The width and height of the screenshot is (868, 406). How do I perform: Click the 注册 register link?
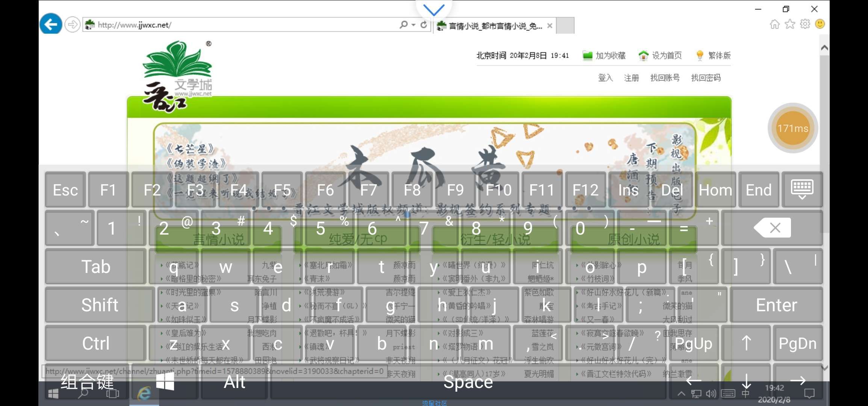point(631,78)
